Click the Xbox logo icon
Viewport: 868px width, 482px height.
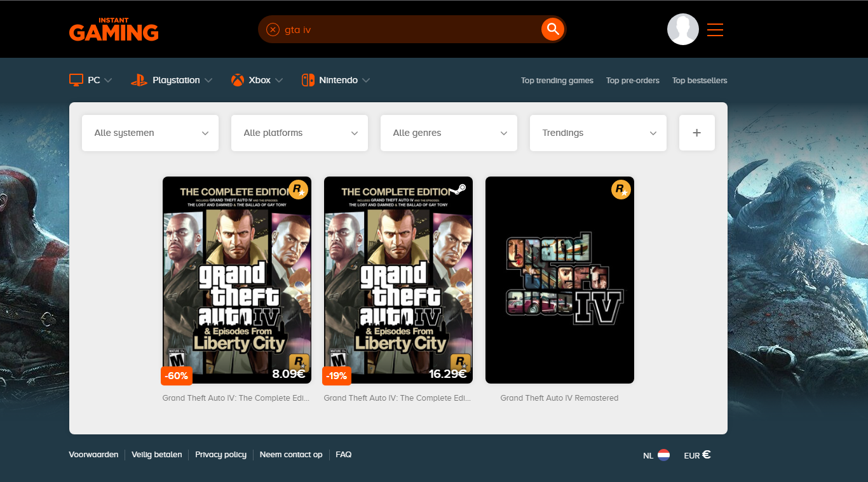[x=238, y=80]
